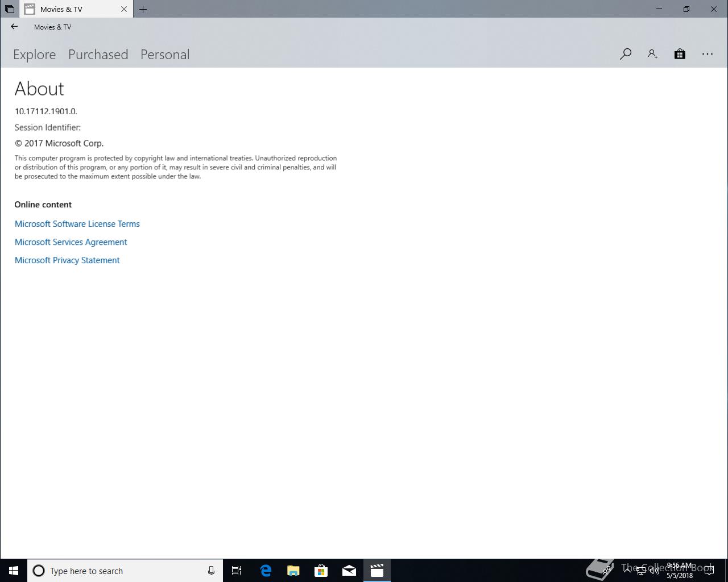Switch to the Explore tab

pyautogui.click(x=35, y=55)
